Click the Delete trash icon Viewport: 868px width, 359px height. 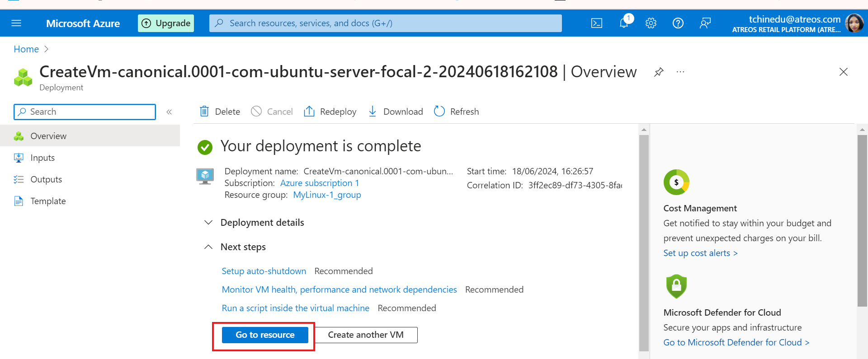pos(204,112)
